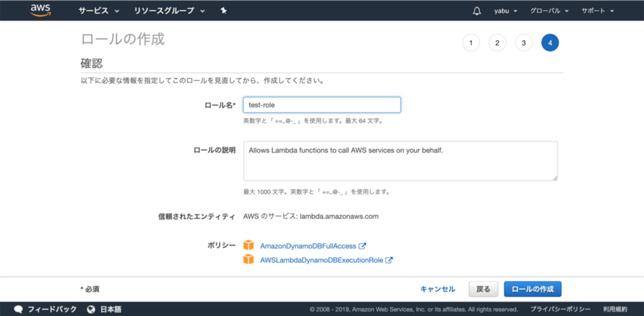This screenshot has height=316, width=644.
Task: Click the globe language icon in footer
Action: point(91,309)
